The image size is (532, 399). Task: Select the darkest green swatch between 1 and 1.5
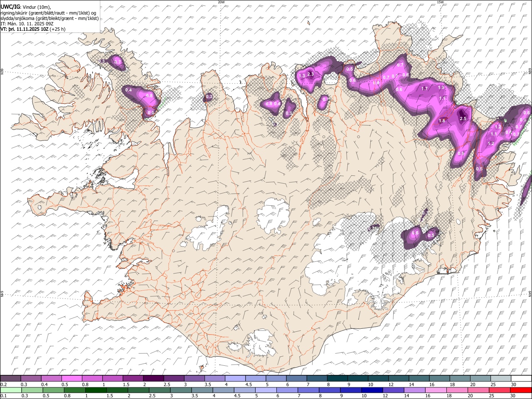pyautogui.click(x=96, y=390)
